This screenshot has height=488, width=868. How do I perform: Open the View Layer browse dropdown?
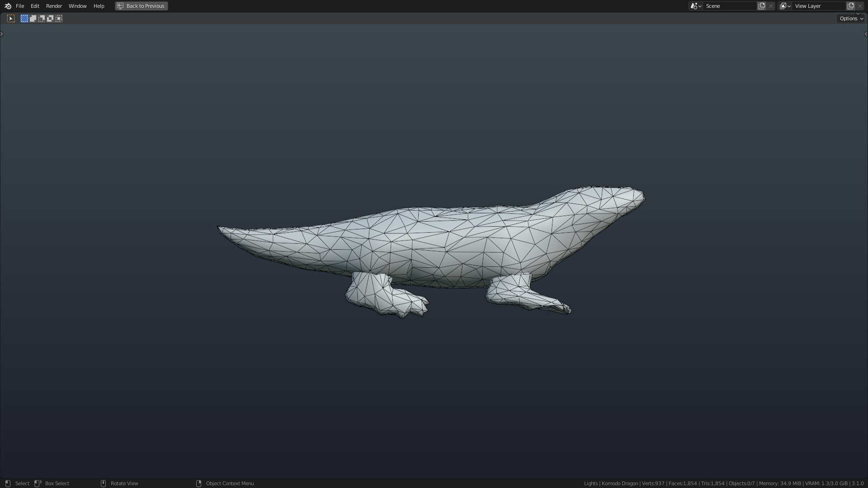[785, 6]
